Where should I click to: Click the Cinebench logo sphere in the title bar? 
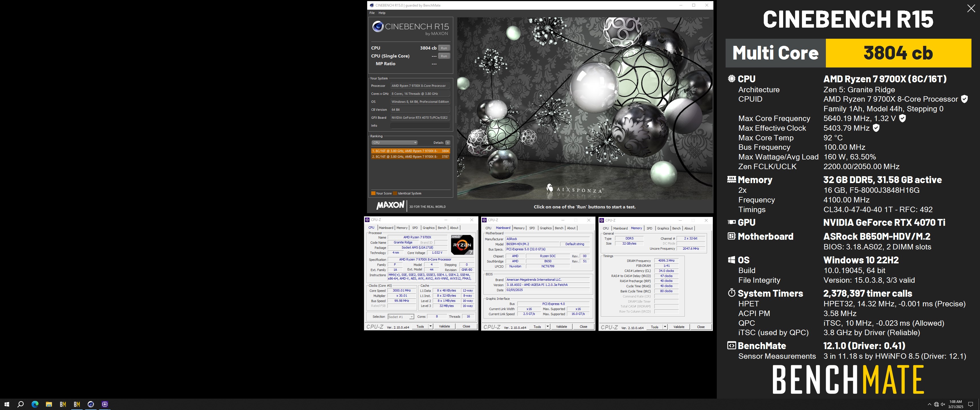[372, 5]
